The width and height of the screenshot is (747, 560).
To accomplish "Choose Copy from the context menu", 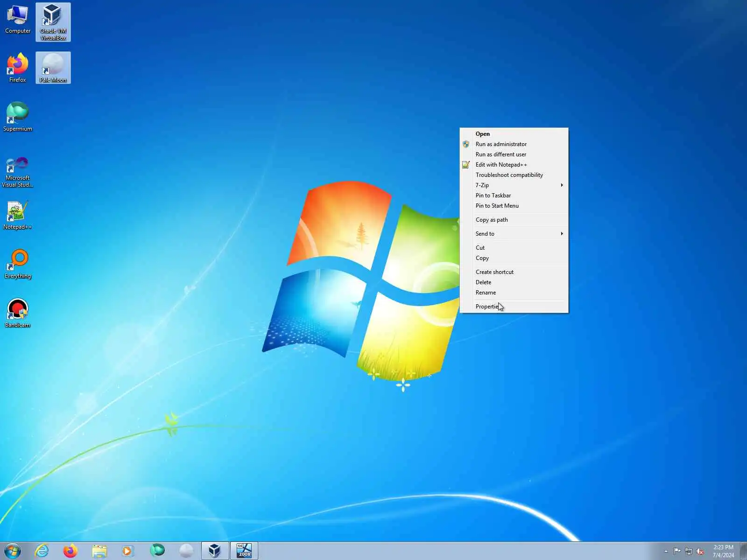I will [x=514, y=258].
